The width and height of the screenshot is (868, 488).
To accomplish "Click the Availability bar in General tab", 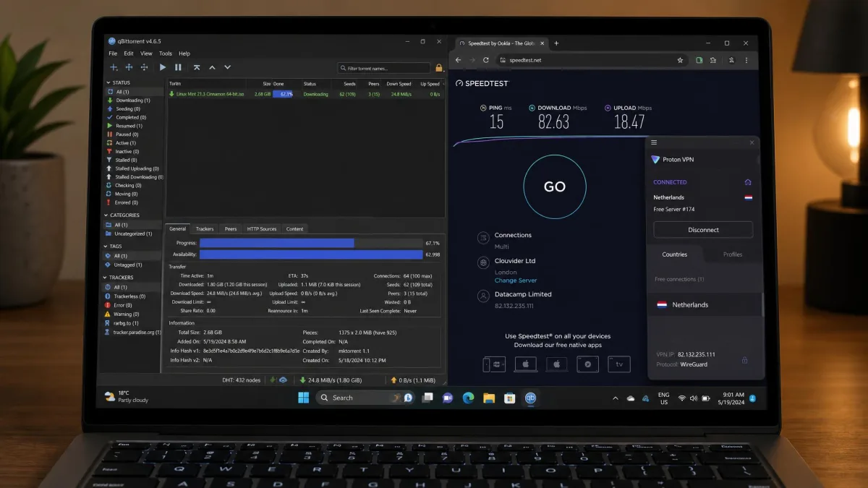I will (311, 254).
